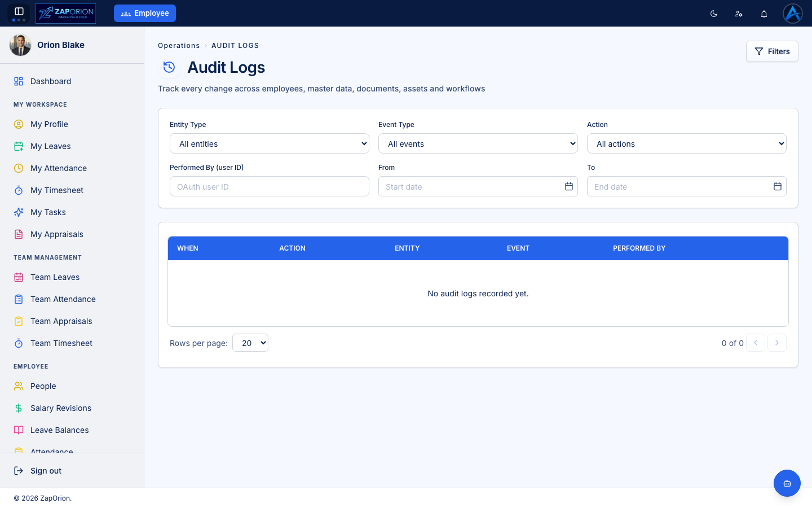This screenshot has width=812, height=508.
Task: Open the user settings icon in the top bar
Action: (739, 14)
